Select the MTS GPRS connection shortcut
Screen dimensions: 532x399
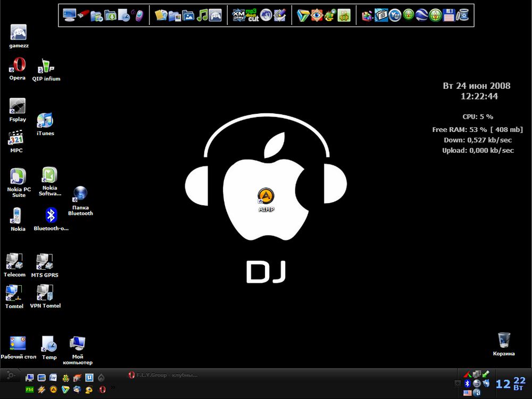(x=45, y=265)
